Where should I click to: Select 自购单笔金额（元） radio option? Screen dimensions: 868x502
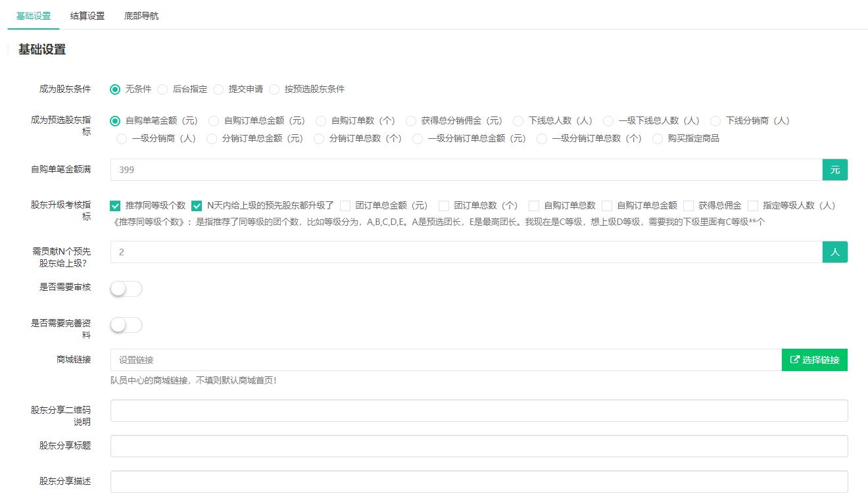tap(115, 121)
